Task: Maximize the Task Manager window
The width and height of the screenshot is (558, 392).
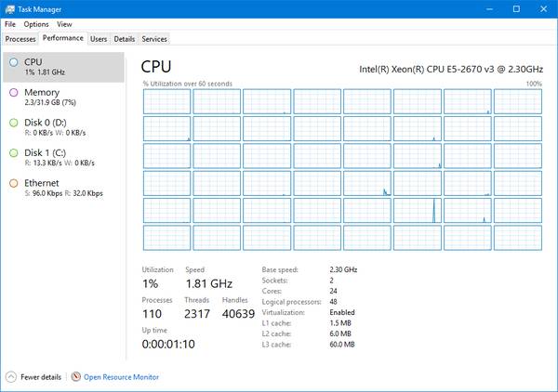Action: coord(516,8)
